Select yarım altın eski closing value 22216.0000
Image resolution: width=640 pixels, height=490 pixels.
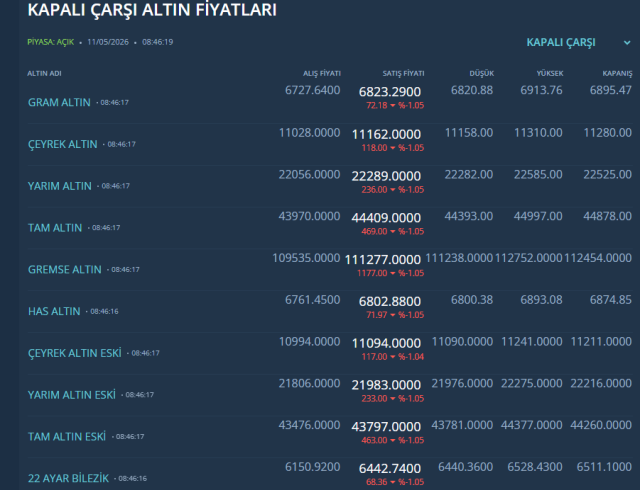click(x=601, y=383)
